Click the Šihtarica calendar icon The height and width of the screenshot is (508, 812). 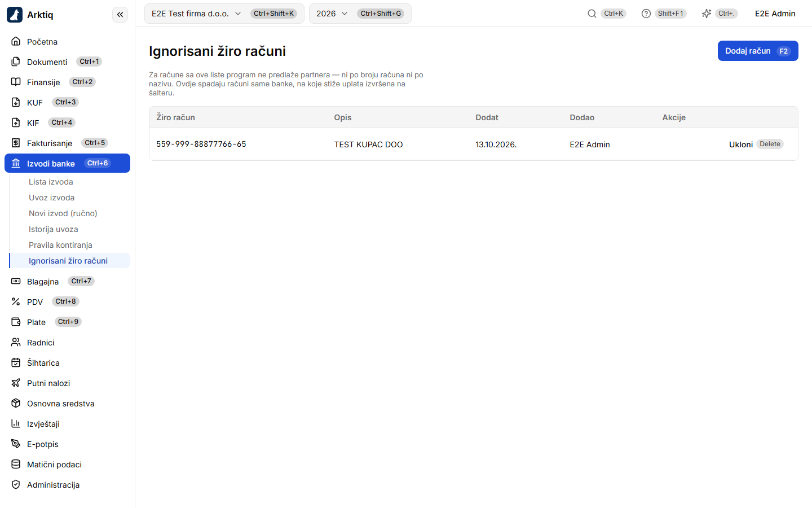coord(16,362)
